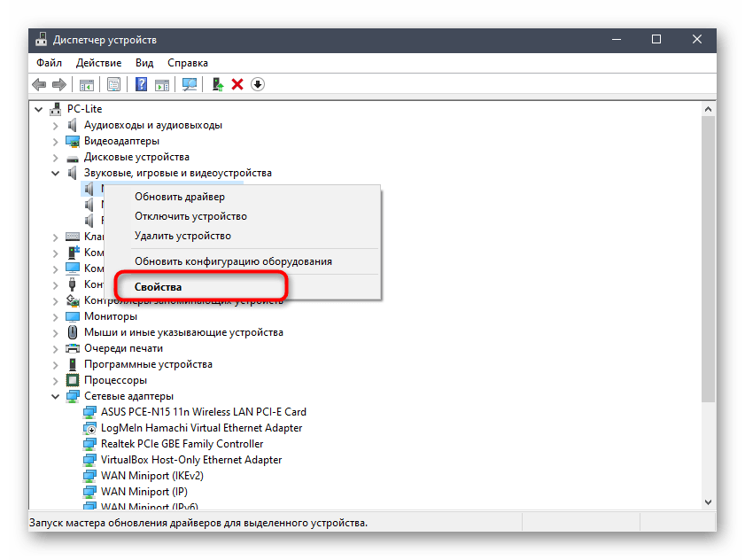This screenshot has width=745, height=560.
Task: Select ASUS PCE-N15 11n Wireless LAN card
Action: tap(204, 412)
